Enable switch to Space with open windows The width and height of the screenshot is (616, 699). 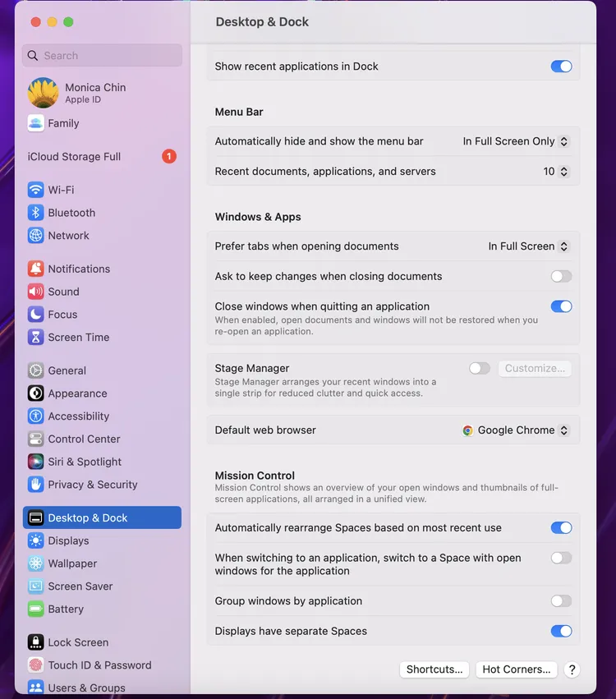coord(561,558)
